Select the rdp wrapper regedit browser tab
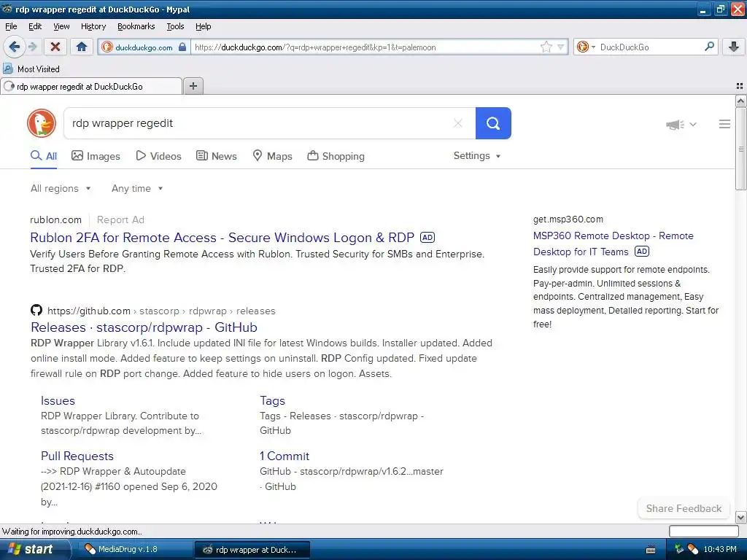Image resolution: width=747 pixels, height=560 pixels. pyautogui.click(x=91, y=87)
